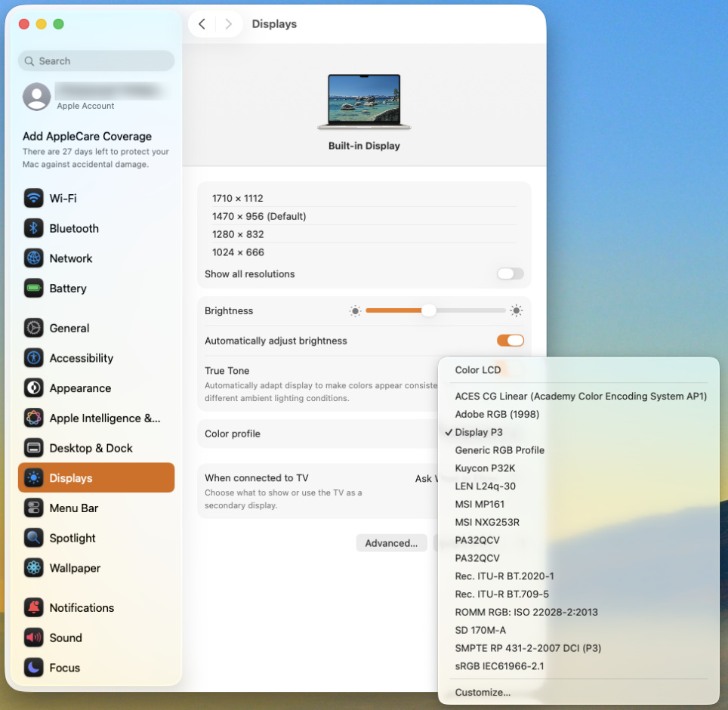Click the back navigation chevron
This screenshot has height=710, width=728.
(x=202, y=24)
